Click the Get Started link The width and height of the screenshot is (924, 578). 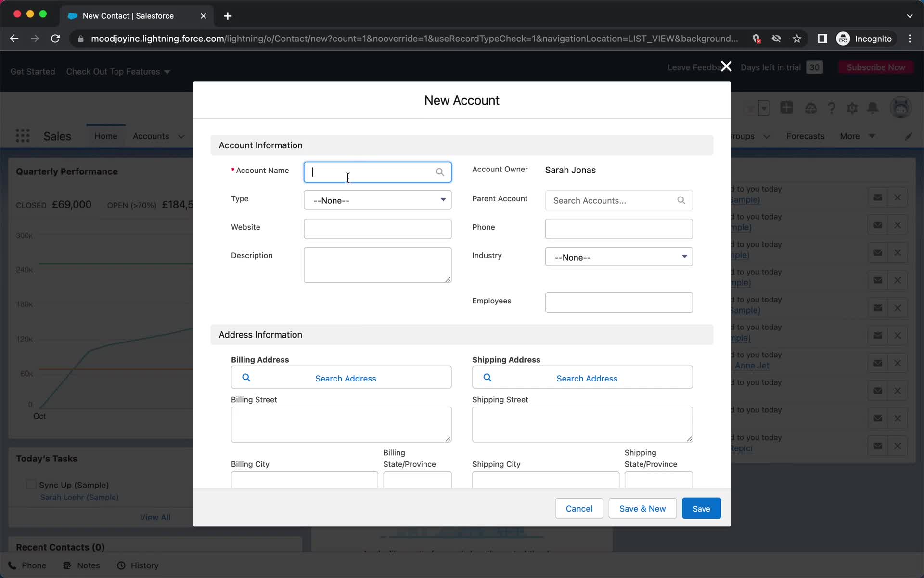coord(33,72)
